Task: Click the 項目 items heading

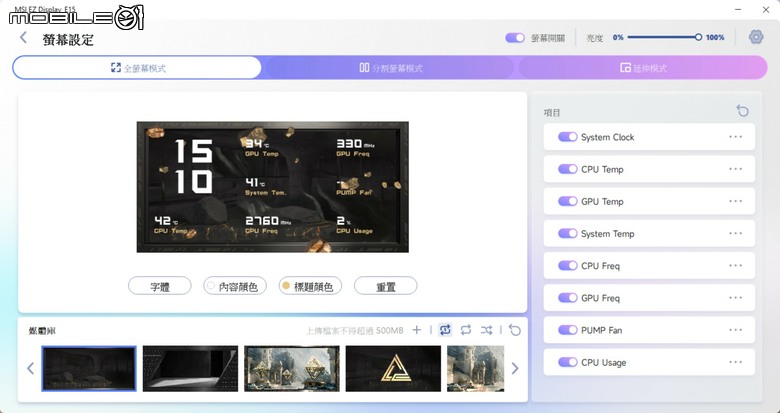Action: 552,113
